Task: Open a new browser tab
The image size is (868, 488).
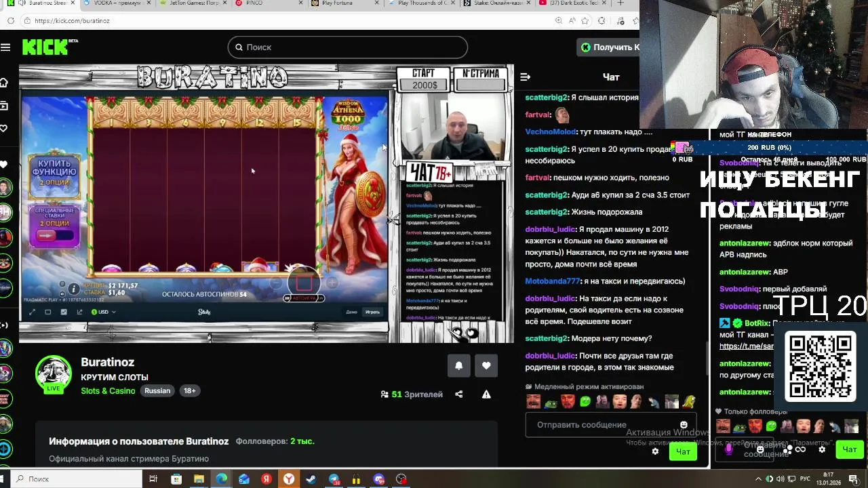Action: pos(620,3)
